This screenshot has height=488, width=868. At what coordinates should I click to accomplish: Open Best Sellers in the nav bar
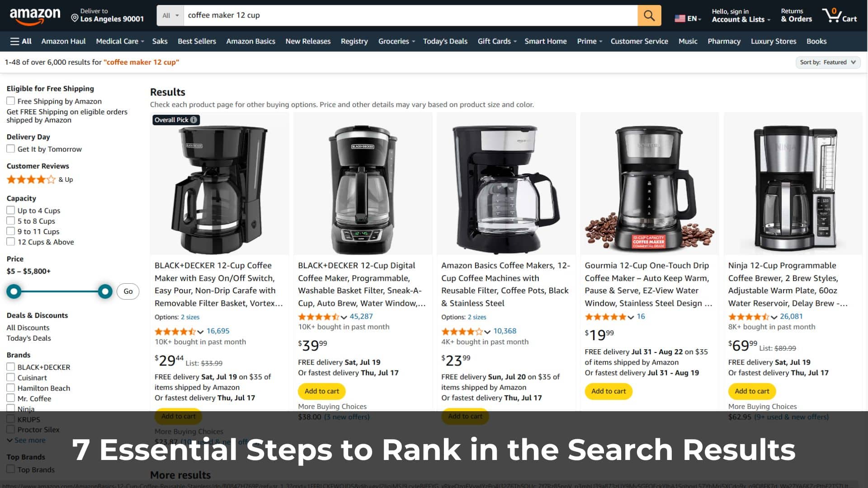[197, 41]
